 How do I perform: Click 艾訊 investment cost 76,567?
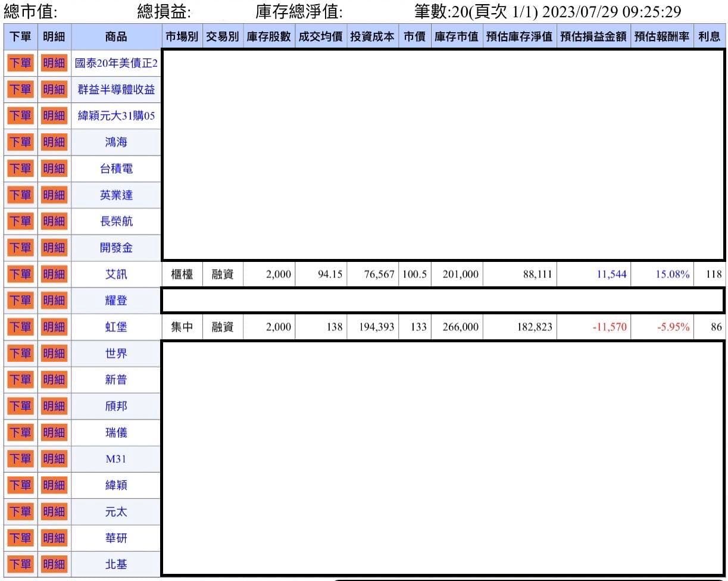coord(379,274)
